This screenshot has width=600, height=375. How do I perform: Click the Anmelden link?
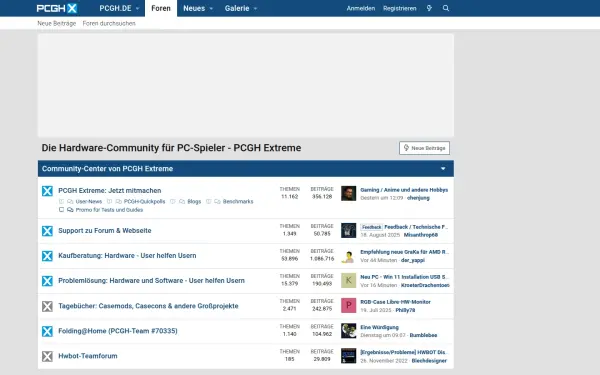tap(361, 8)
